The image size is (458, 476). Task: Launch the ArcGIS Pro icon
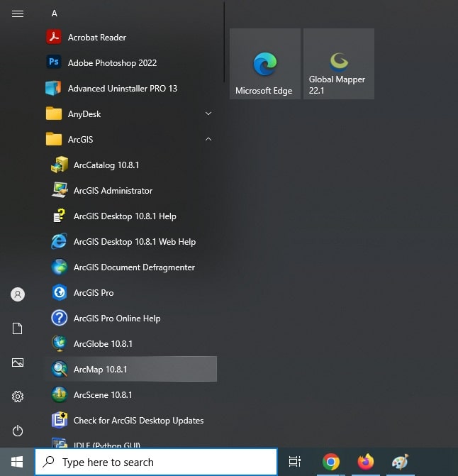click(x=60, y=292)
